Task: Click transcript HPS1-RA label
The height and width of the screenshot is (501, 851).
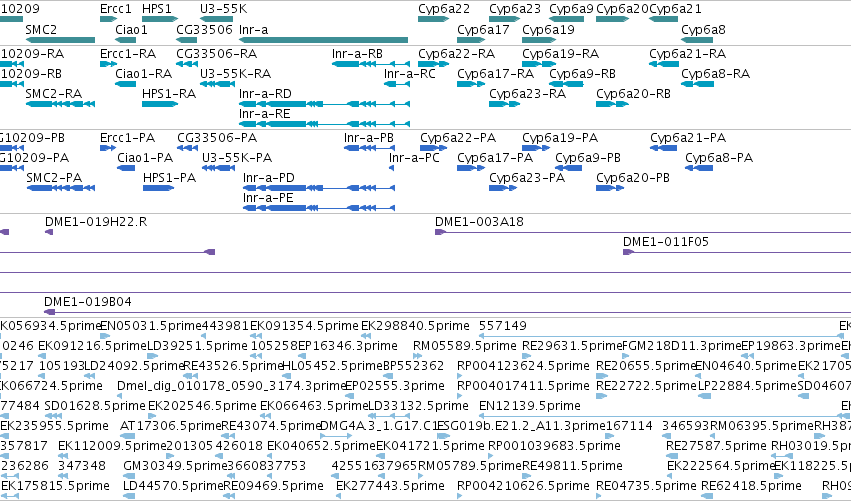Action: click(x=169, y=93)
